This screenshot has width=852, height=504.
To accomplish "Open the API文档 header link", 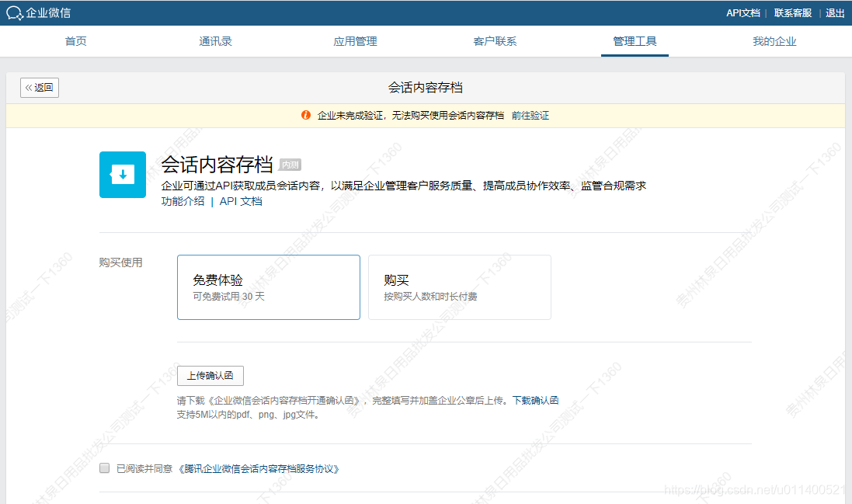I will click(x=742, y=13).
